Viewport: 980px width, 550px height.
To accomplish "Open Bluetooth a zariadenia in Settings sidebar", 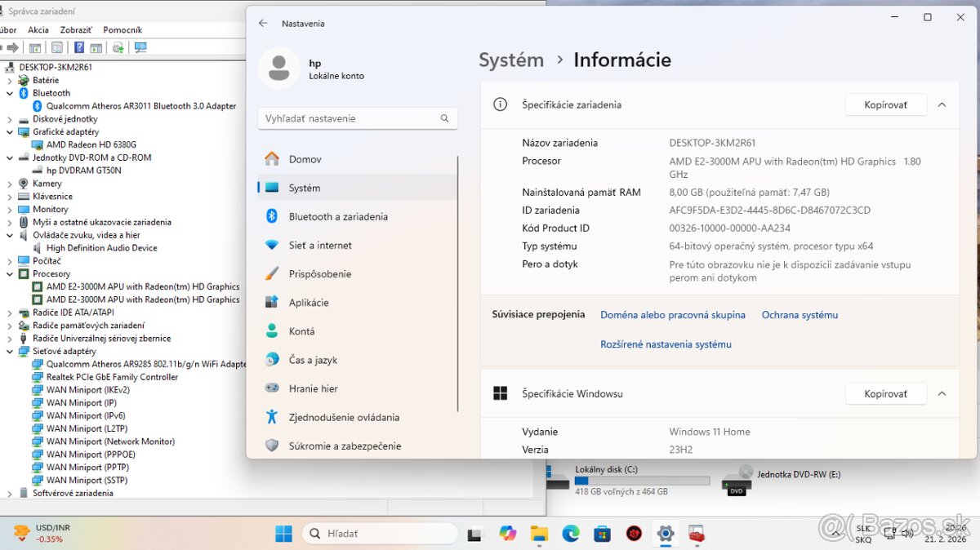I will 357,216.
